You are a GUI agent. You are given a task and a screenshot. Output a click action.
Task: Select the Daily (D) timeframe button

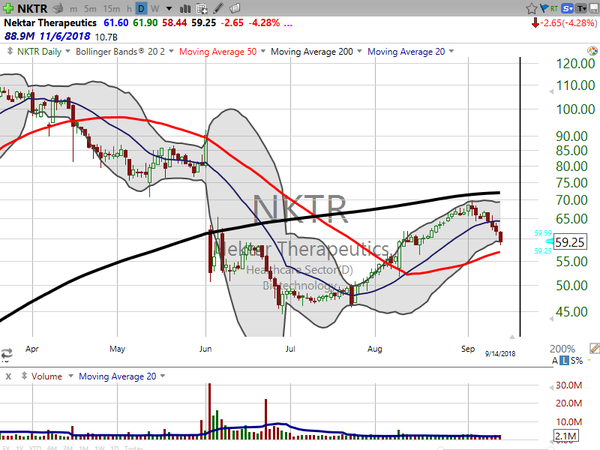point(141,11)
